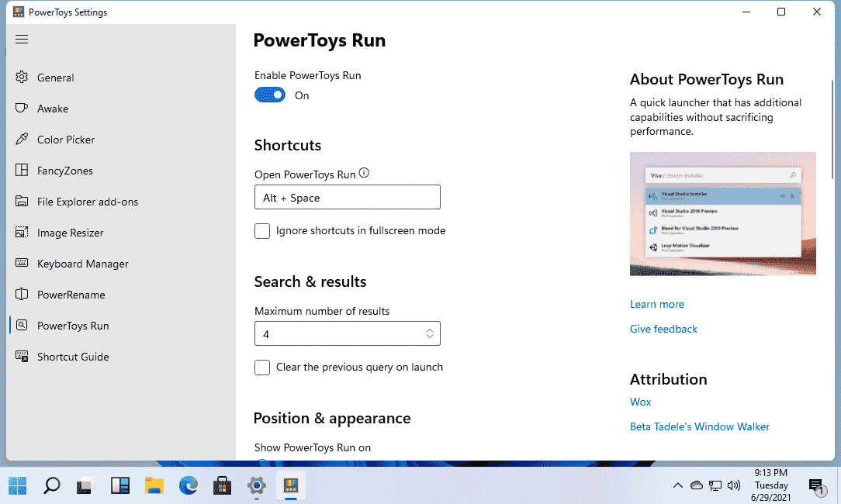
Task: Open taskbar Search
Action: click(x=51, y=485)
